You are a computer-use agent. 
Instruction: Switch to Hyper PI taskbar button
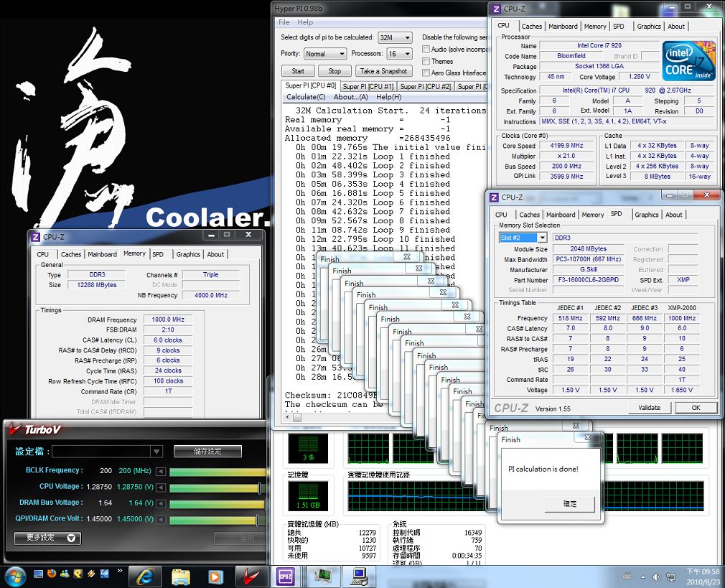coord(359,577)
